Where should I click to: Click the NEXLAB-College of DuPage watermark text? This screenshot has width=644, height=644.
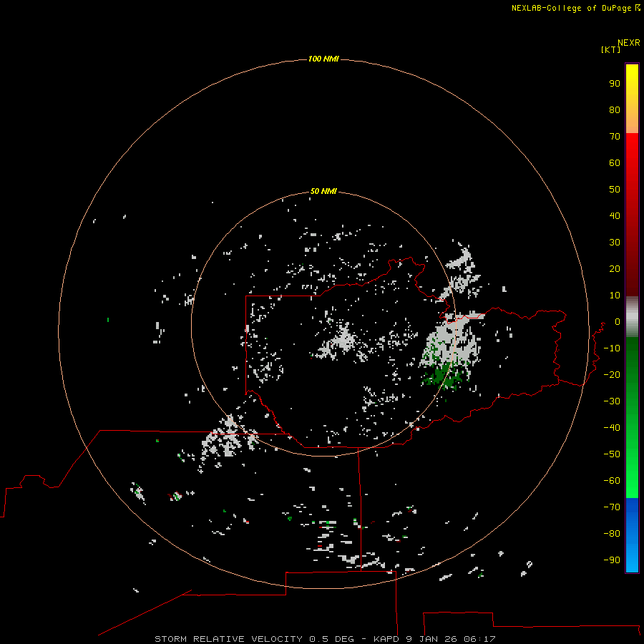(x=576, y=8)
